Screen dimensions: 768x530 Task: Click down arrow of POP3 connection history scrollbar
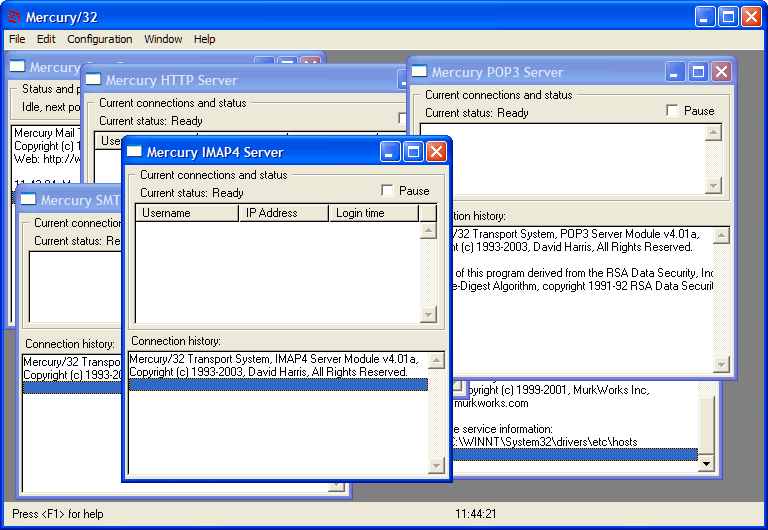(721, 364)
